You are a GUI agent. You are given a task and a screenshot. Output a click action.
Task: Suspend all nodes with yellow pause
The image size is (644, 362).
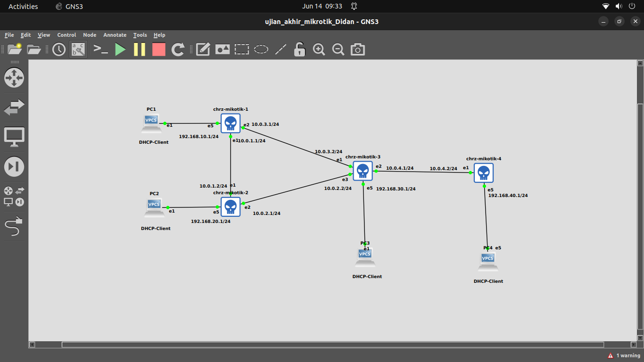140,49
